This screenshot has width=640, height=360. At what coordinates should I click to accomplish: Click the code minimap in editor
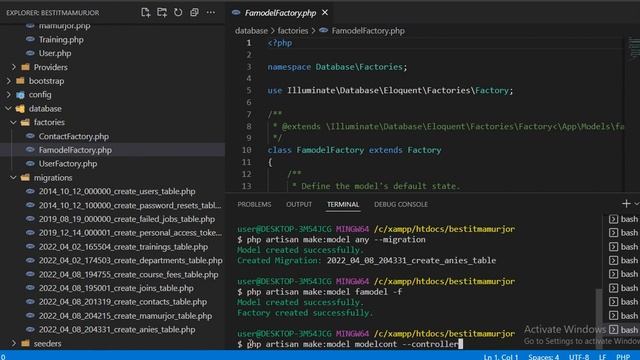point(633,48)
